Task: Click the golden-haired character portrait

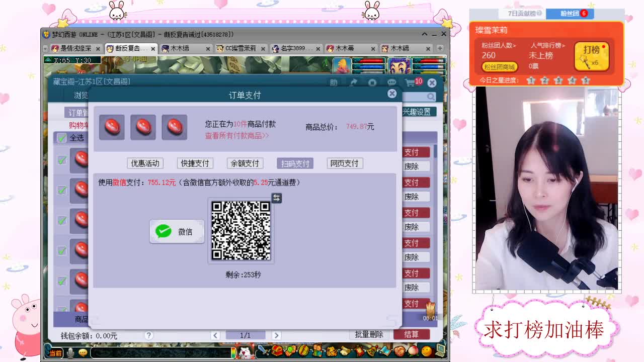Action: tap(342, 66)
